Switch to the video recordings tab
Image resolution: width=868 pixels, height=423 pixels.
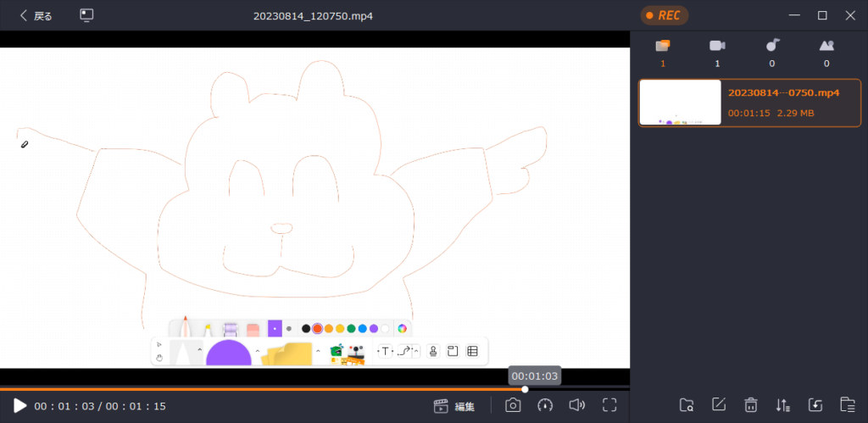[x=717, y=53]
